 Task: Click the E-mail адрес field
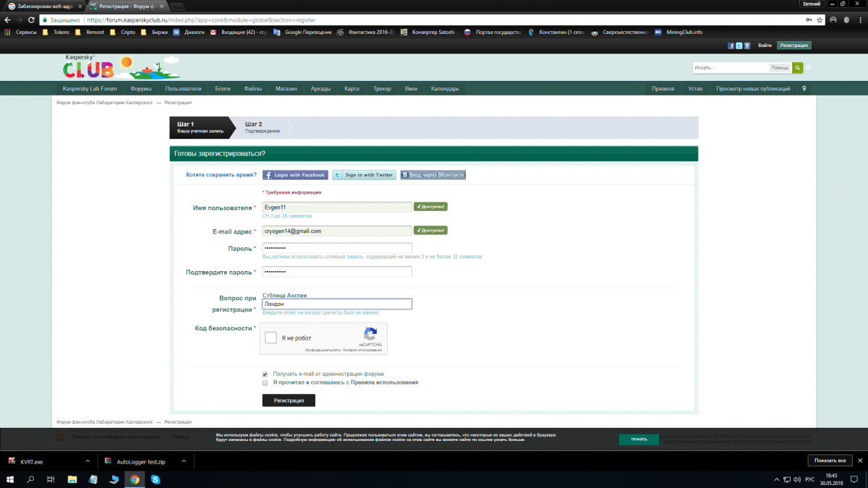[x=337, y=231]
